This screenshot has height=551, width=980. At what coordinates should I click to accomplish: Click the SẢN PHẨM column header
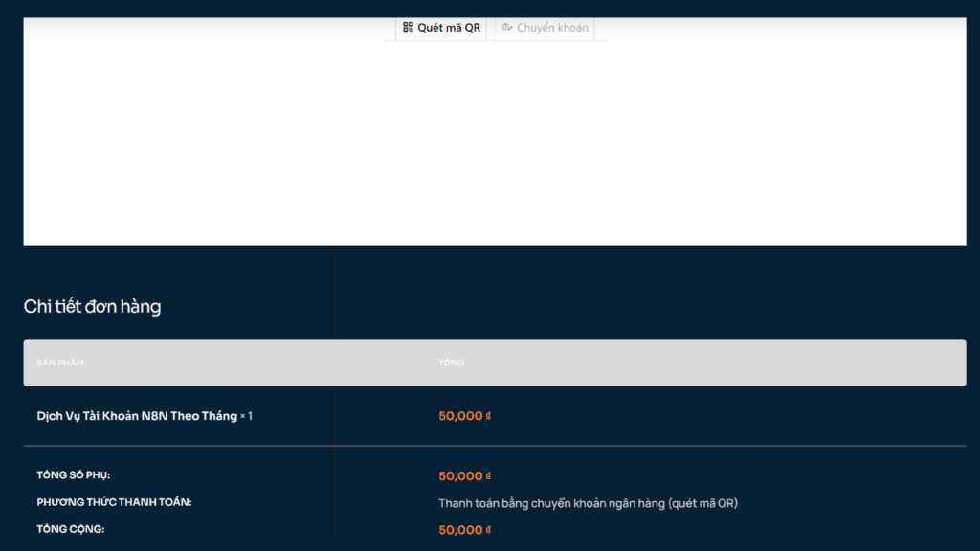[x=60, y=363]
